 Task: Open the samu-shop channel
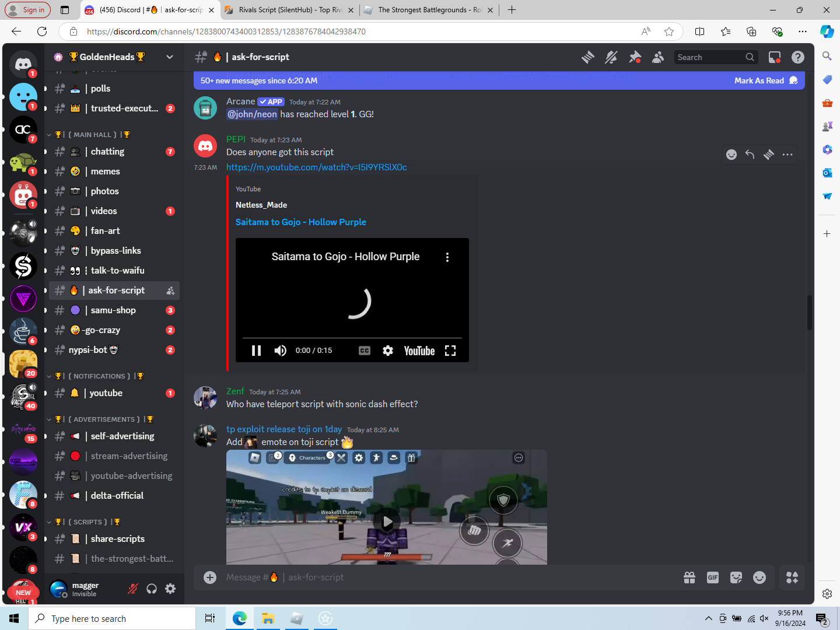click(x=114, y=310)
